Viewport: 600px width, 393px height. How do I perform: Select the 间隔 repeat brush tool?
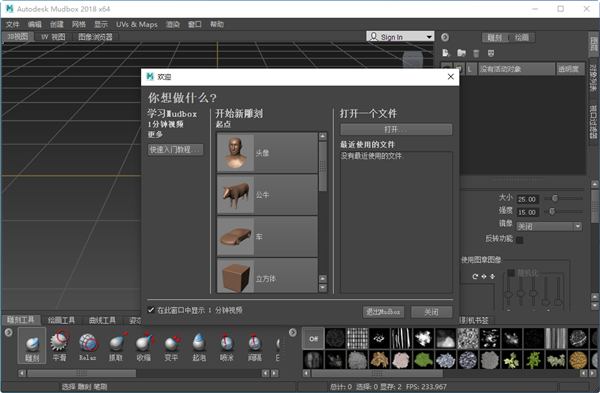[255, 346]
